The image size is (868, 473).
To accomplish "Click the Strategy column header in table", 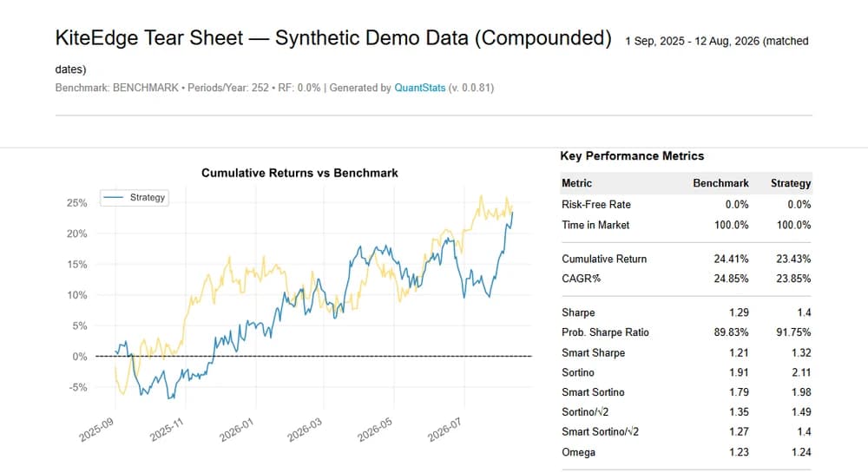I will pyautogui.click(x=791, y=183).
